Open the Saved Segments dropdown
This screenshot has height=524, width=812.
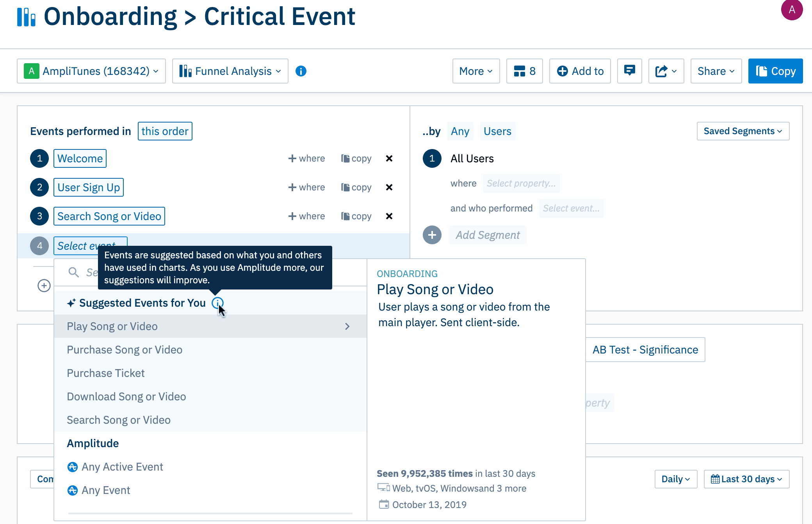click(x=743, y=131)
